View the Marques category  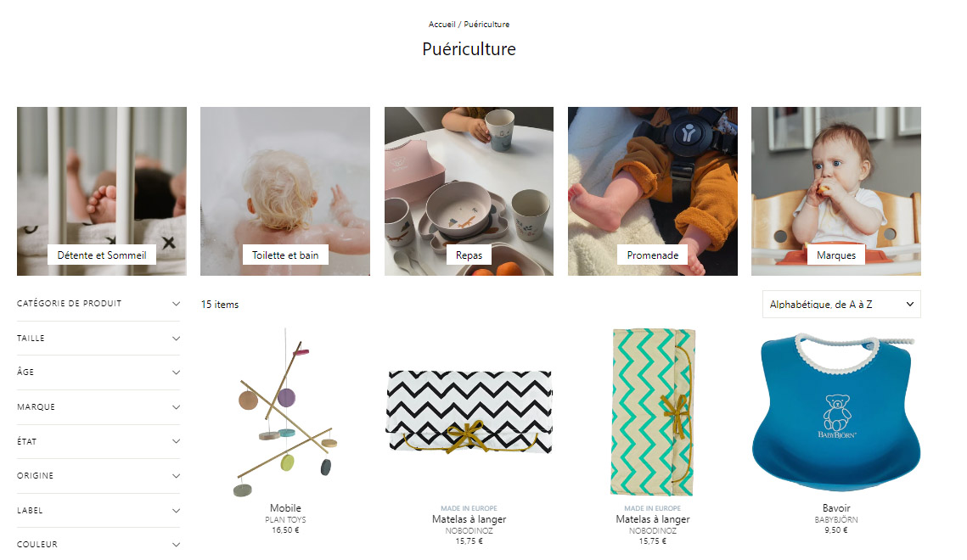tap(835, 191)
